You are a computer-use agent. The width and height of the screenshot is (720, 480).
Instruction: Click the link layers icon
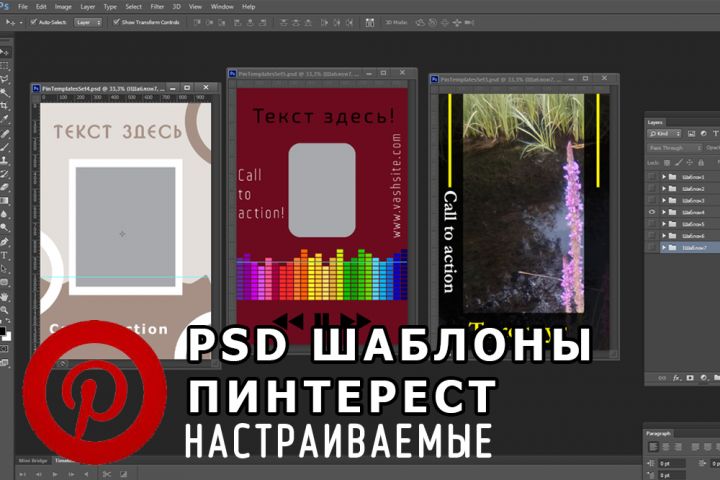tap(662, 378)
